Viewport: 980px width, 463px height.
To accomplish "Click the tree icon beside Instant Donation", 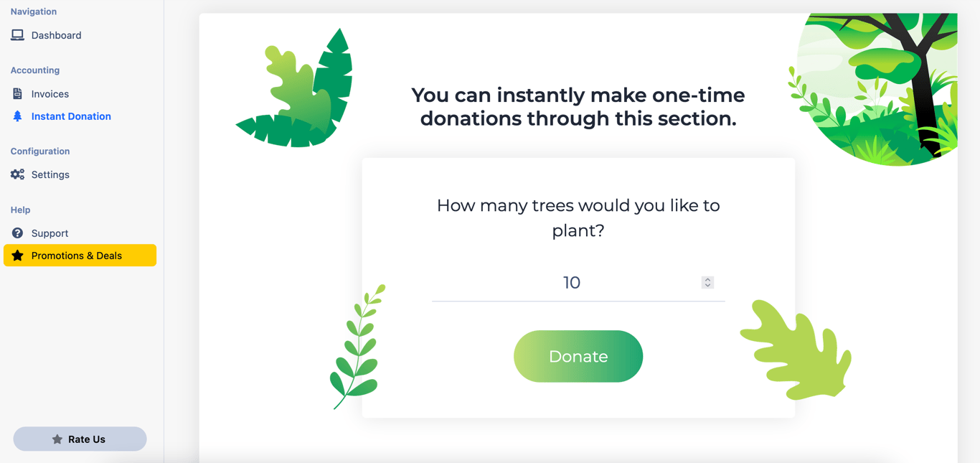I will point(17,116).
